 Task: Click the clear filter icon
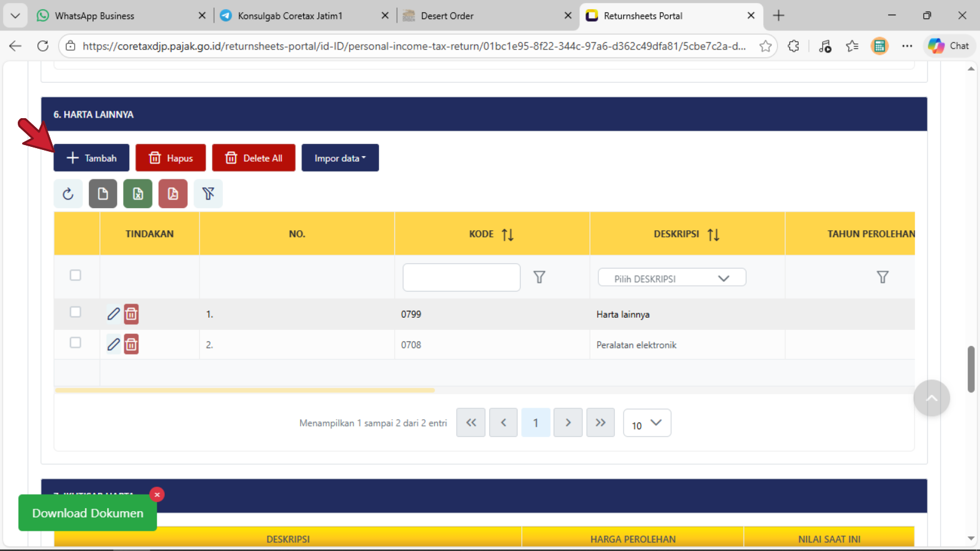(208, 194)
